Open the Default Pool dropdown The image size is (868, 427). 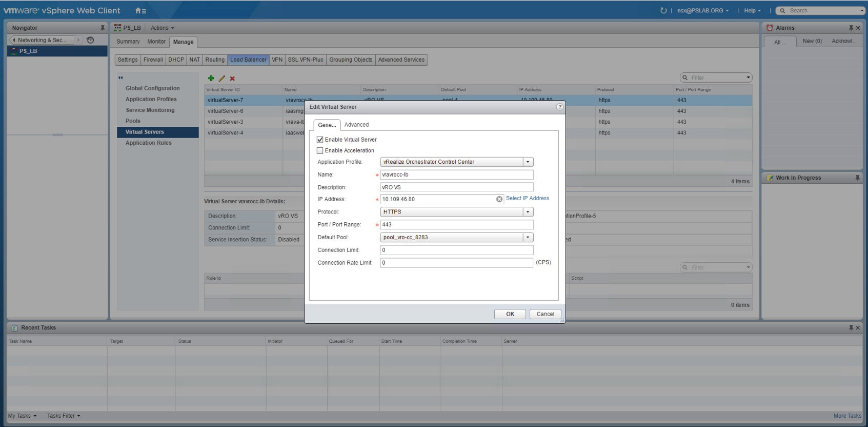point(528,237)
